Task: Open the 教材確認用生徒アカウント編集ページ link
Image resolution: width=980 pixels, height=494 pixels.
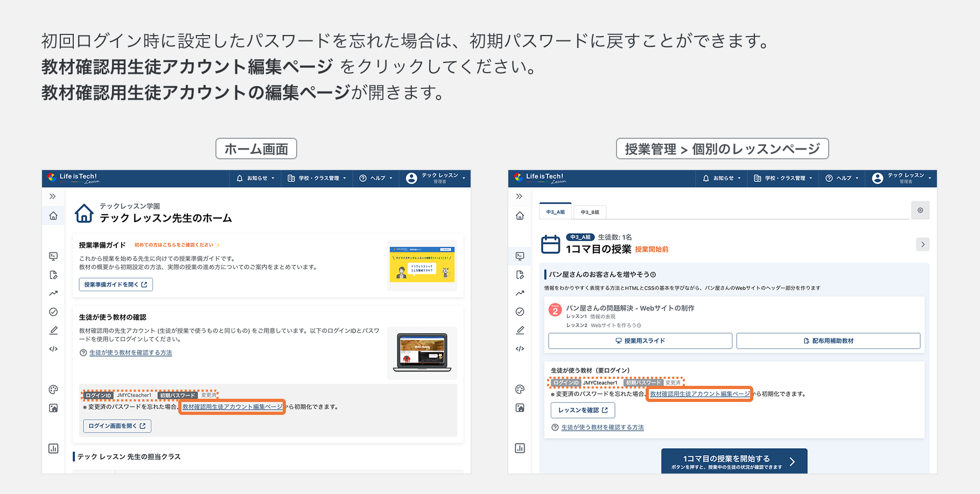Action: pos(232,407)
